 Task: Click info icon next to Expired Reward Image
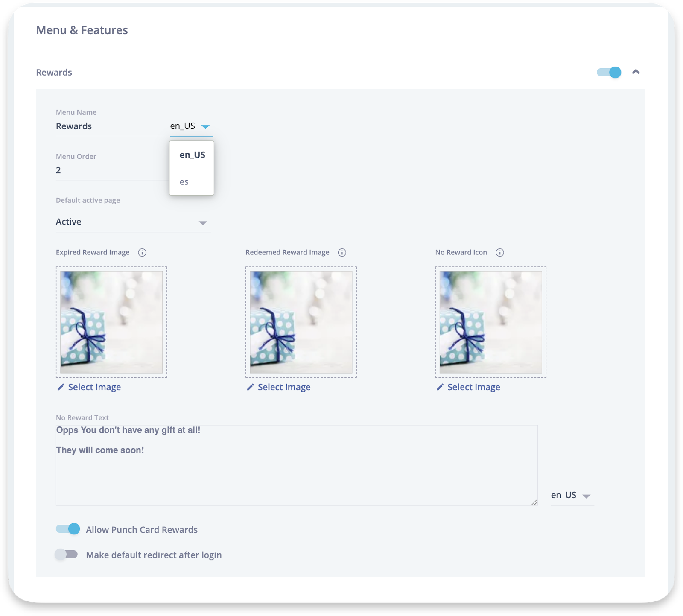click(142, 252)
